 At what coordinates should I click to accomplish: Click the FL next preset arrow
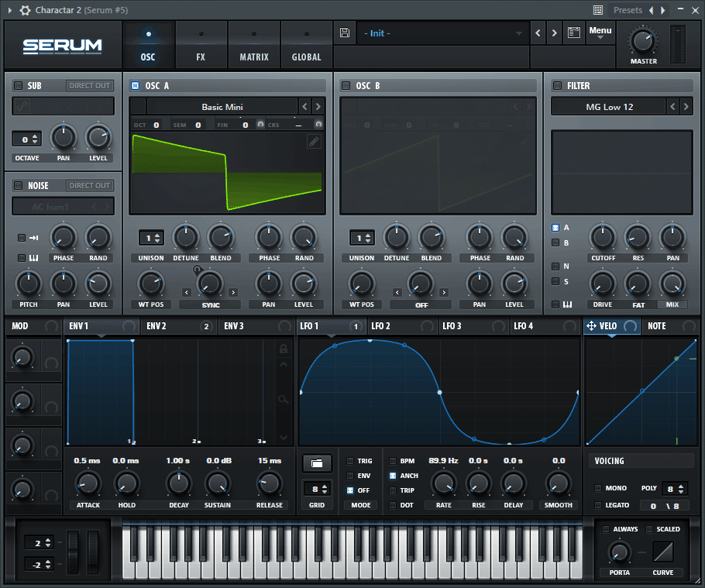click(x=662, y=10)
